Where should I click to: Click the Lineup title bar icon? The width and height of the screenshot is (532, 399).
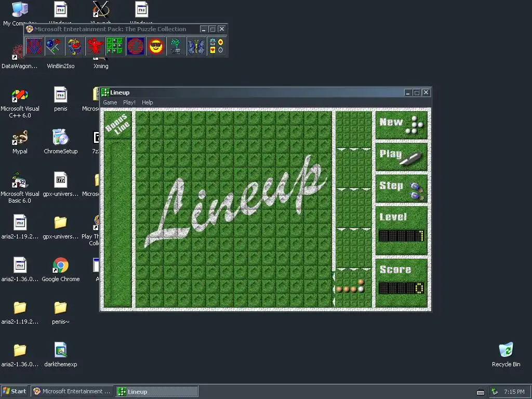pyautogui.click(x=105, y=92)
